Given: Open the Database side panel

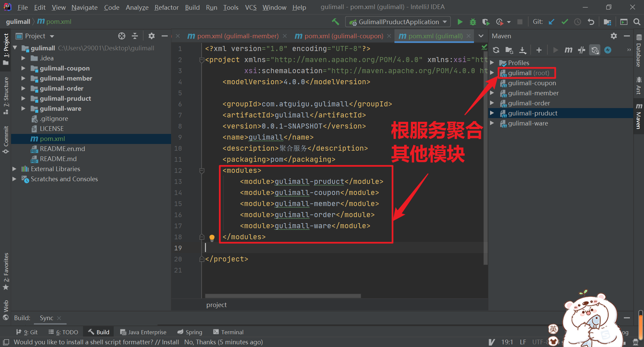Looking at the screenshot, I should pyautogui.click(x=639, y=51).
